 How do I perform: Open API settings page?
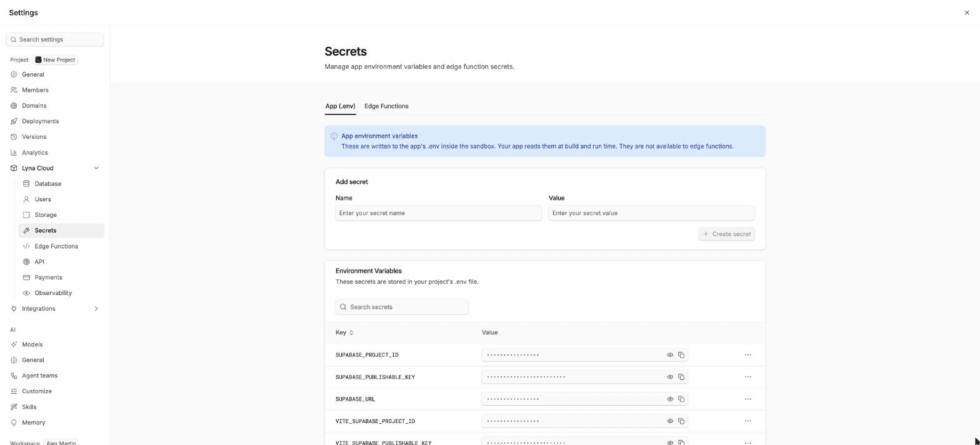[61, 262]
